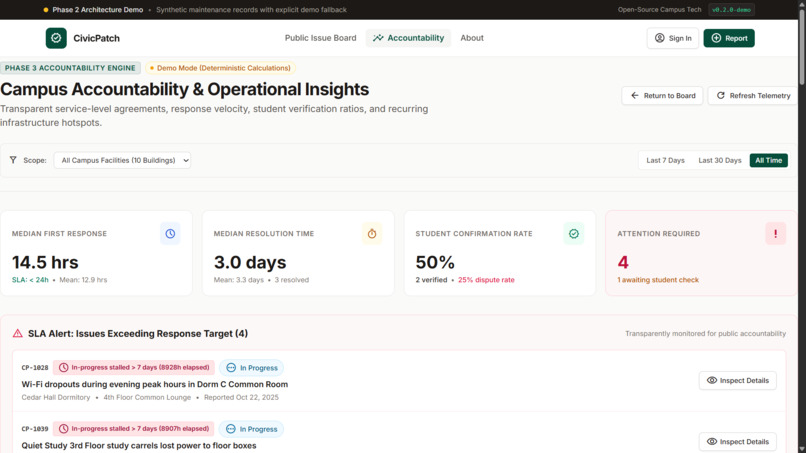The width and height of the screenshot is (806, 453).
Task: Click the plus icon in Report button
Action: (x=716, y=38)
